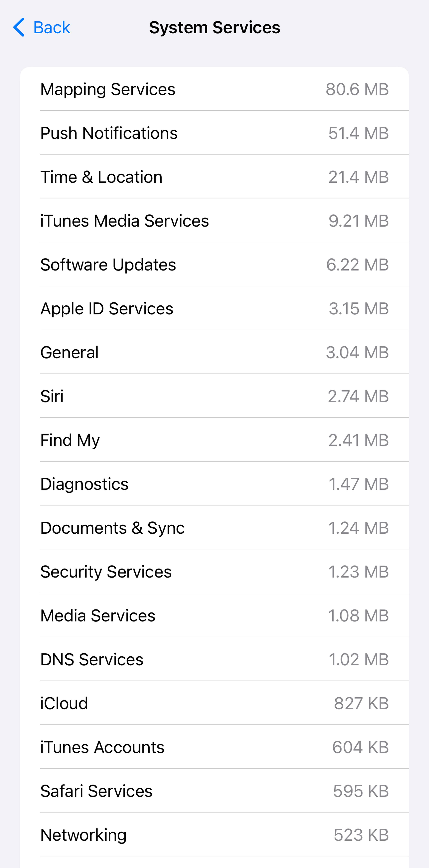Select the Time & Location row

pyautogui.click(x=214, y=177)
